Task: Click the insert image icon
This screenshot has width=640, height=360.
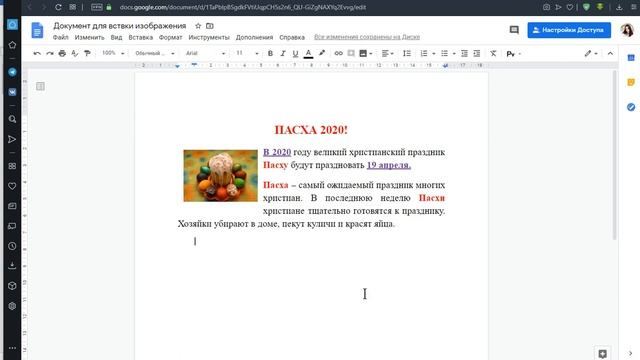Action: pos(363,53)
